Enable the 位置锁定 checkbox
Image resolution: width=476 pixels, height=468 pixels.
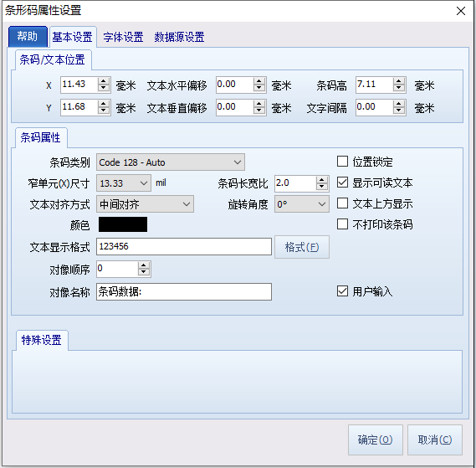click(342, 162)
